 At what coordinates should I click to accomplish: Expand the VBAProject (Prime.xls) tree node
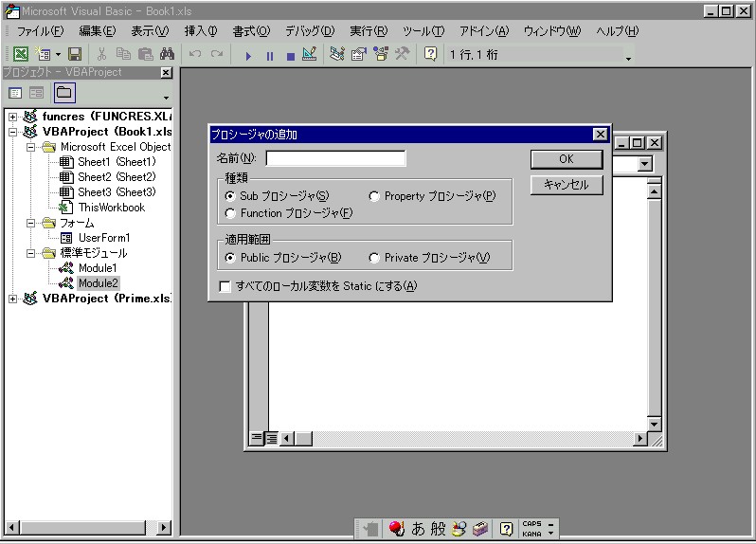coord(13,299)
